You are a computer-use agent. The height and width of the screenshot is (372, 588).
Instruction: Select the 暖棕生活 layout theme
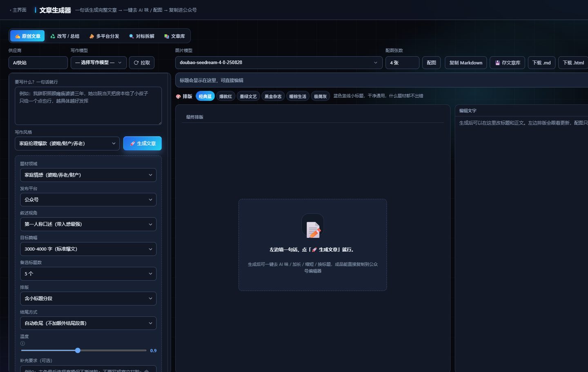[298, 96]
